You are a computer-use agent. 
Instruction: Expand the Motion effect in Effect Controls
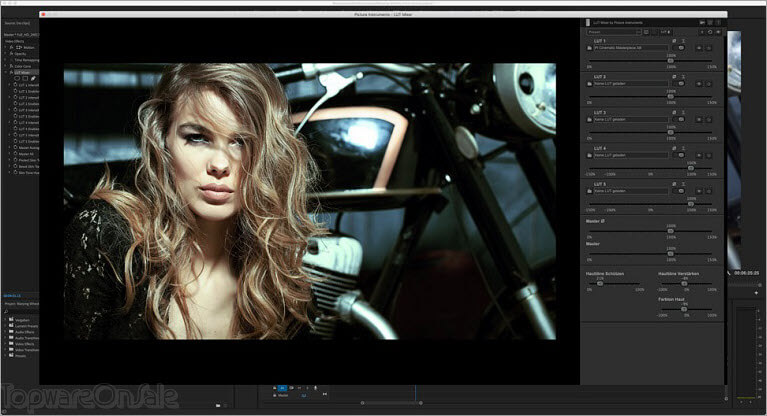(x=6, y=47)
